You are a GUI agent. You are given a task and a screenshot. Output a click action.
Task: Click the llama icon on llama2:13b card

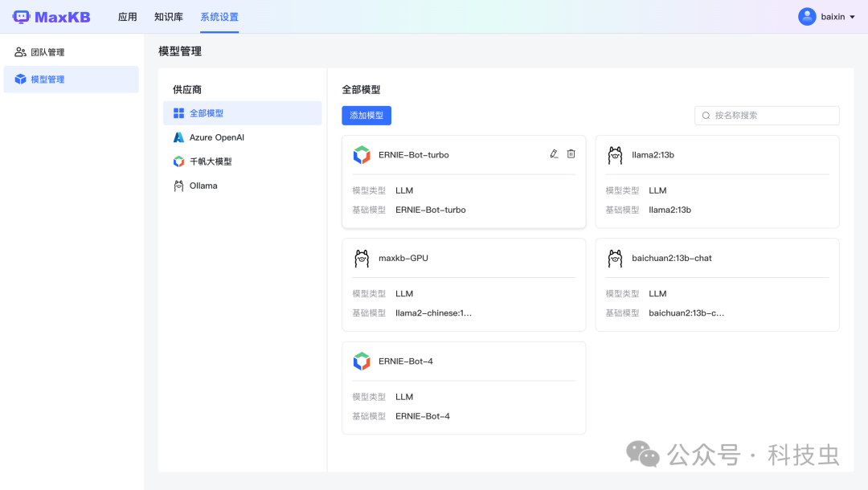[x=615, y=155]
